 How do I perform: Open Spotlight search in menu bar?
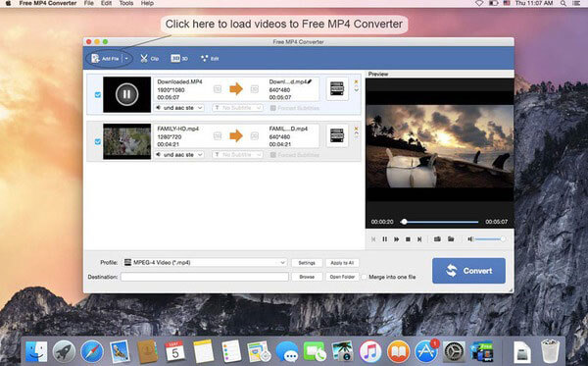point(563,3)
